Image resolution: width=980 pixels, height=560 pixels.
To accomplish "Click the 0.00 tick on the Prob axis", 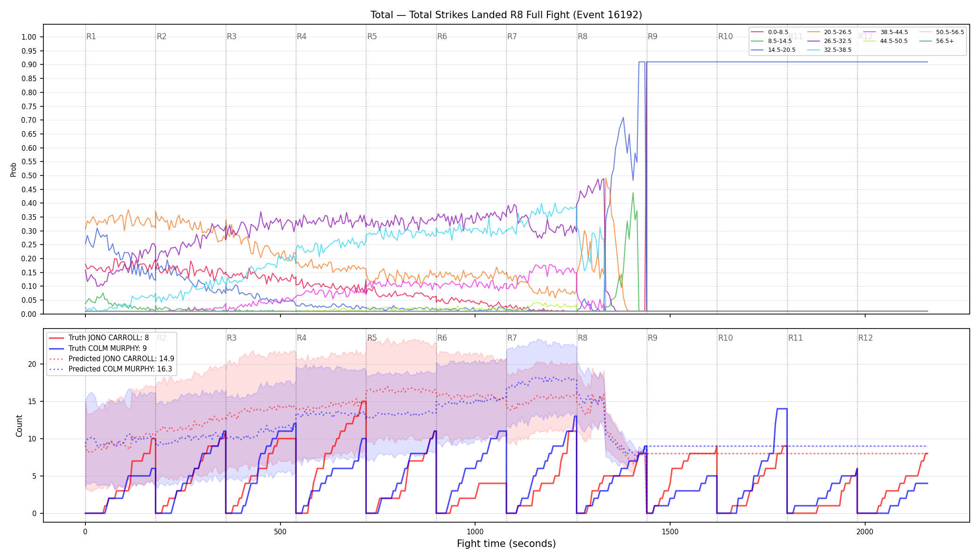I will (x=29, y=314).
